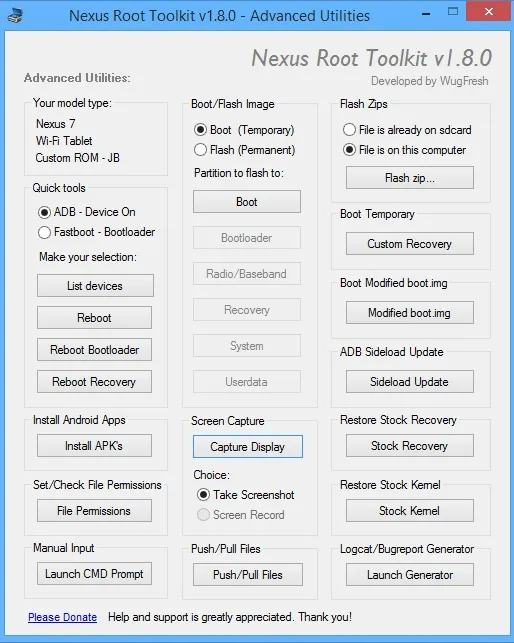Click the Reboot Recovery button

tap(94, 382)
